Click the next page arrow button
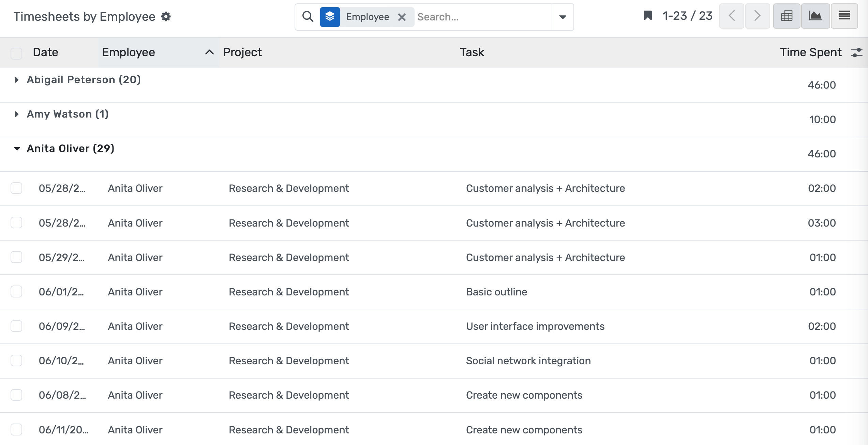The image size is (868, 445). 757,16
